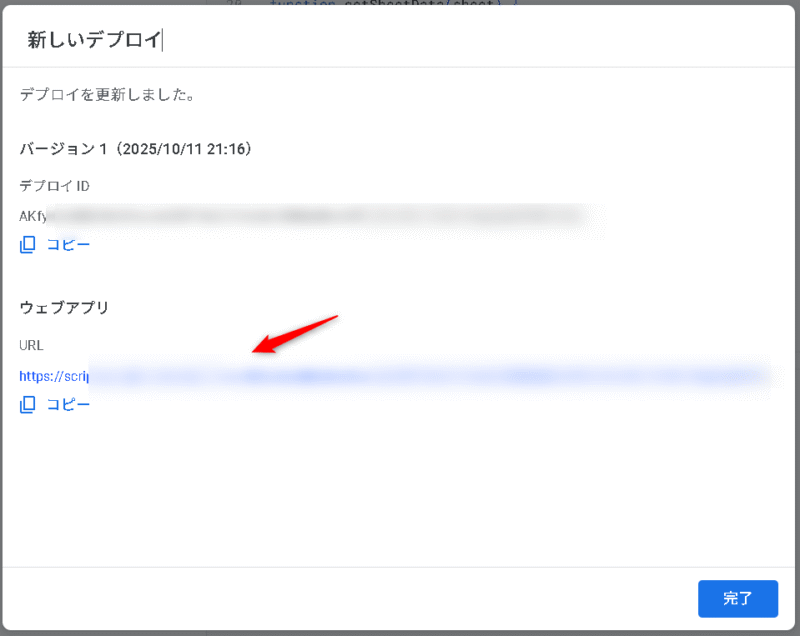Click the コピー label below the URL
800x636 pixels.
68,404
